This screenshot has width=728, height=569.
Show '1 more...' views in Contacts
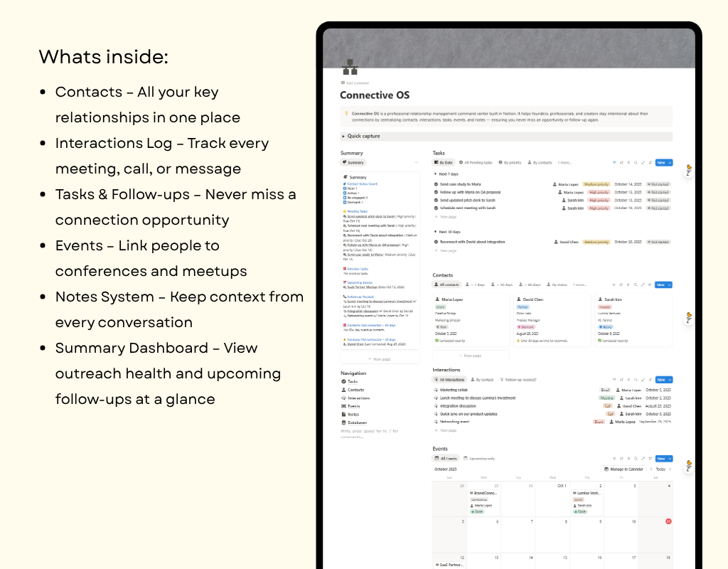pos(579,284)
